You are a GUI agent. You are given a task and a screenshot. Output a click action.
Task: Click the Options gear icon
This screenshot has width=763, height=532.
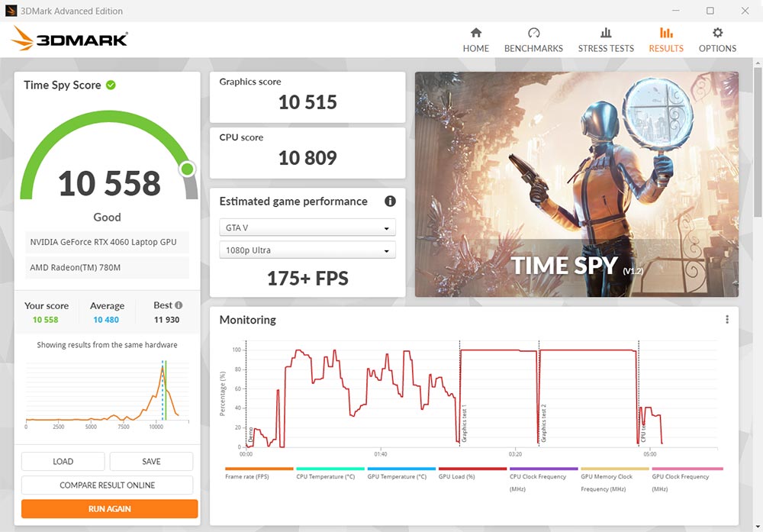717,33
